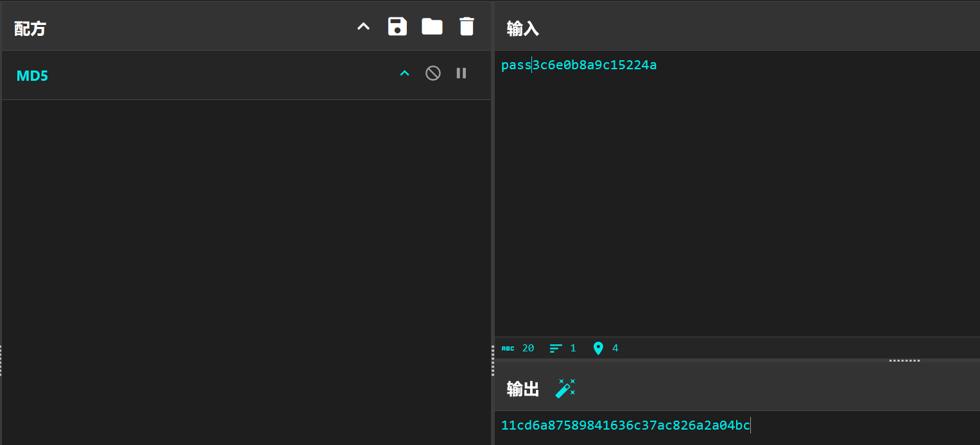980x445 pixels.
Task: Click inside the input text pass3c6e0b8a9c15224a
Action: (x=578, y=65)
